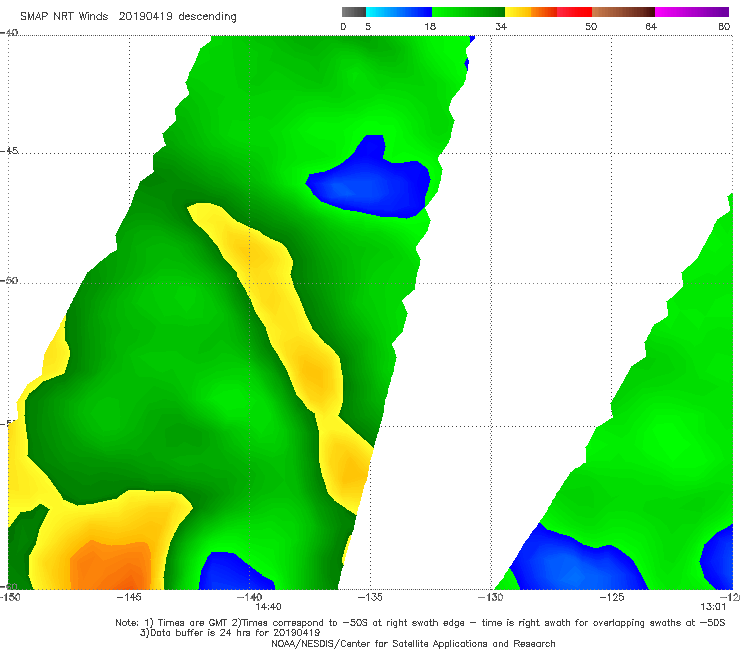Click the color bar label 5

(368, 27)
